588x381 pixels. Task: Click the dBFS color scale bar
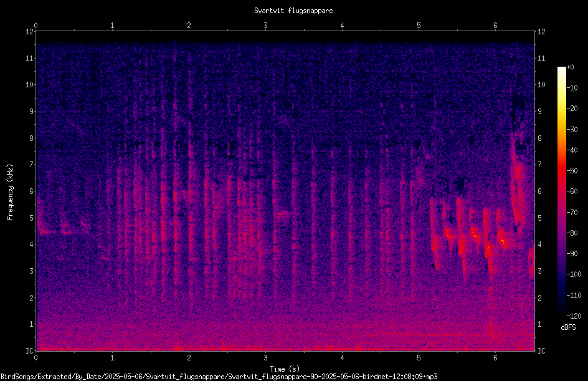[x=561, y=191]
